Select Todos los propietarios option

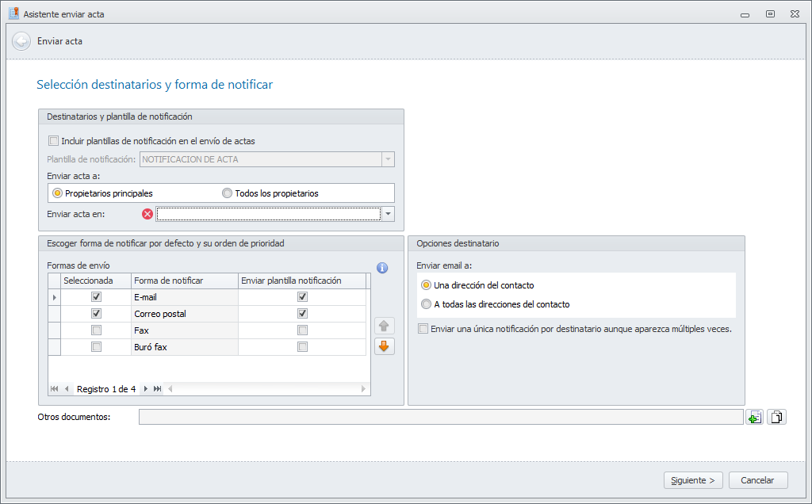pos(228,193)
